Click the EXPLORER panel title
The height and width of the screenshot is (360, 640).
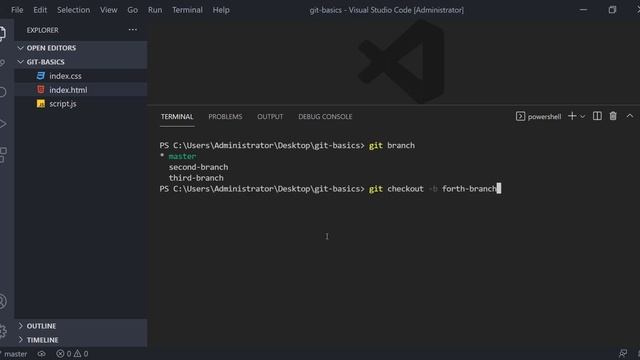(42, 30)
